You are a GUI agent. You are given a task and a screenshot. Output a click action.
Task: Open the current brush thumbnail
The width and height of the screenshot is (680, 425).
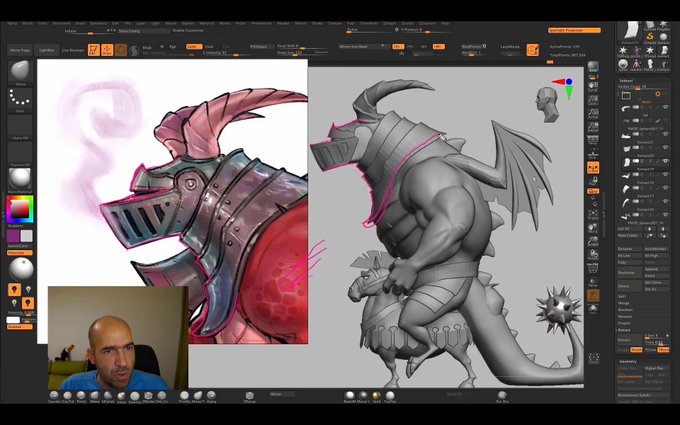pos(20,71)
